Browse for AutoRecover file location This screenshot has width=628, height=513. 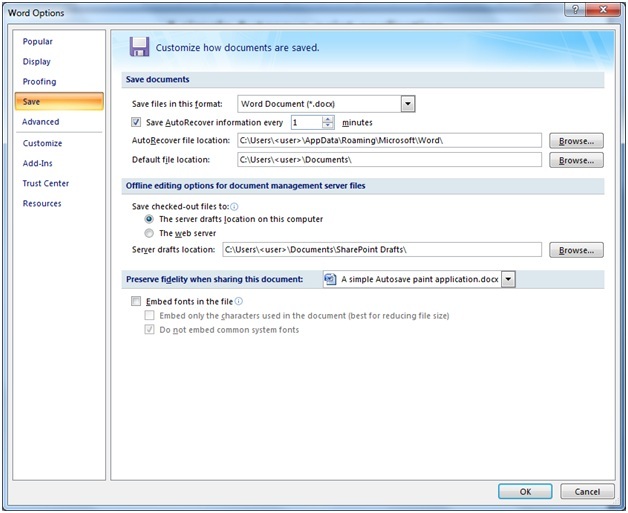(576, 141)
